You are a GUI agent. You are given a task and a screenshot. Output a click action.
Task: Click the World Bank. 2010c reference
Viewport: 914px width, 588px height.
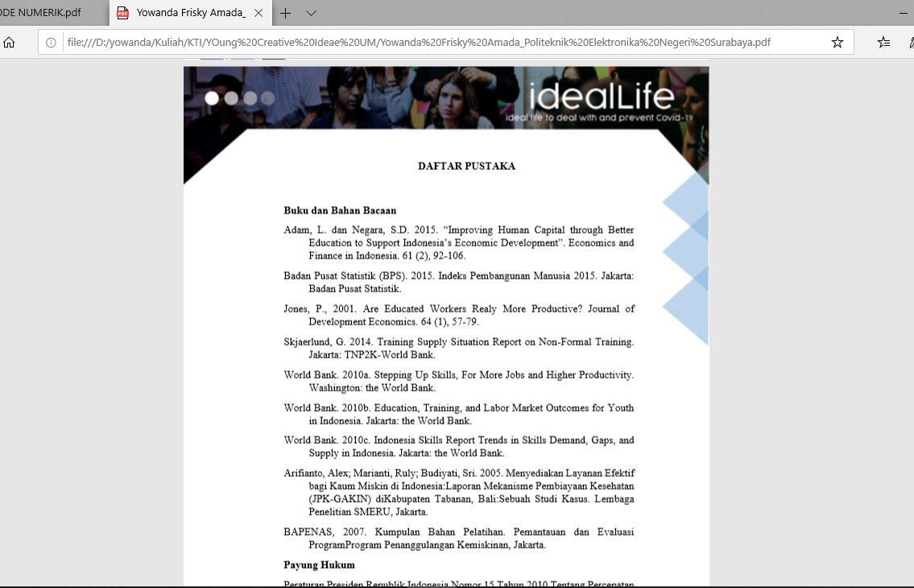[x=459, y=446]
